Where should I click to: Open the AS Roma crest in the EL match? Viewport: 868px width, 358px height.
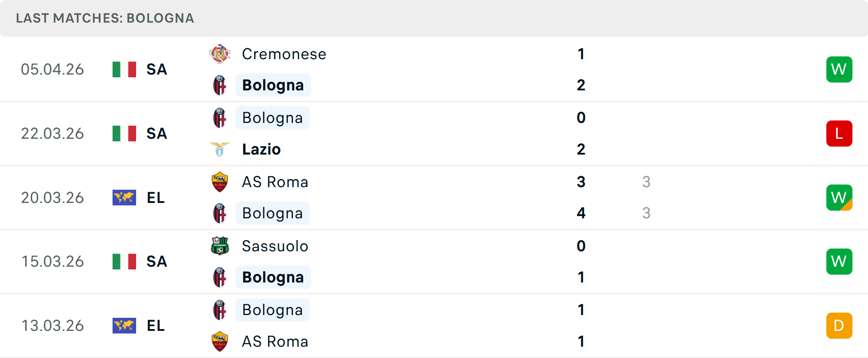220,182
